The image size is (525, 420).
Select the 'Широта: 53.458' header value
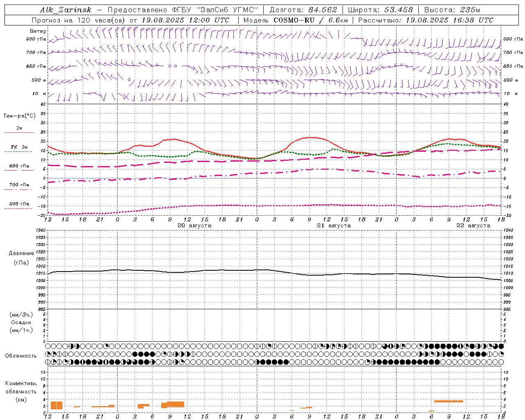point(381,10)
